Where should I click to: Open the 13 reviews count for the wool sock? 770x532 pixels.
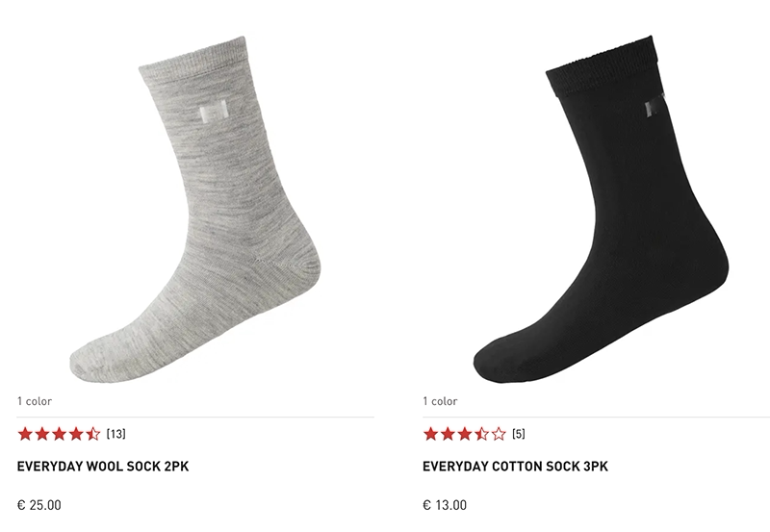[x=115, y=434]
